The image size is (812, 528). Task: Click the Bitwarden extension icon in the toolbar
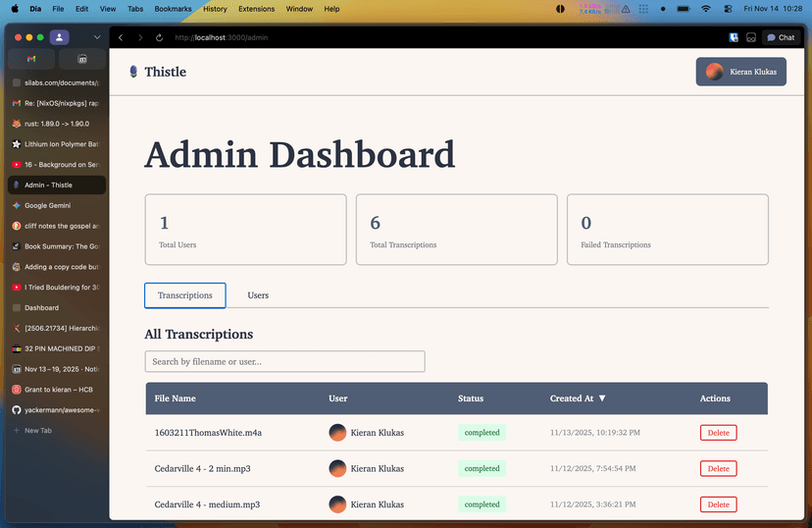tap(733, 37)
